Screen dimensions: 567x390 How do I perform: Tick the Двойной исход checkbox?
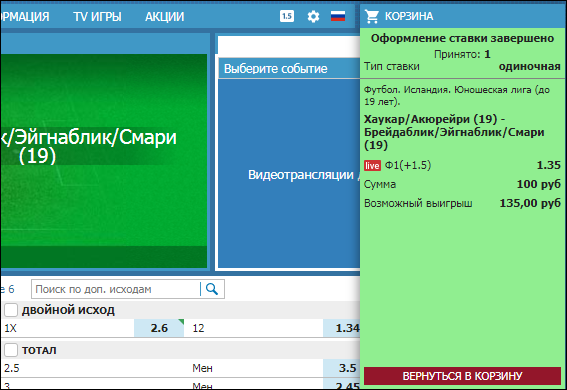point(10,310)
